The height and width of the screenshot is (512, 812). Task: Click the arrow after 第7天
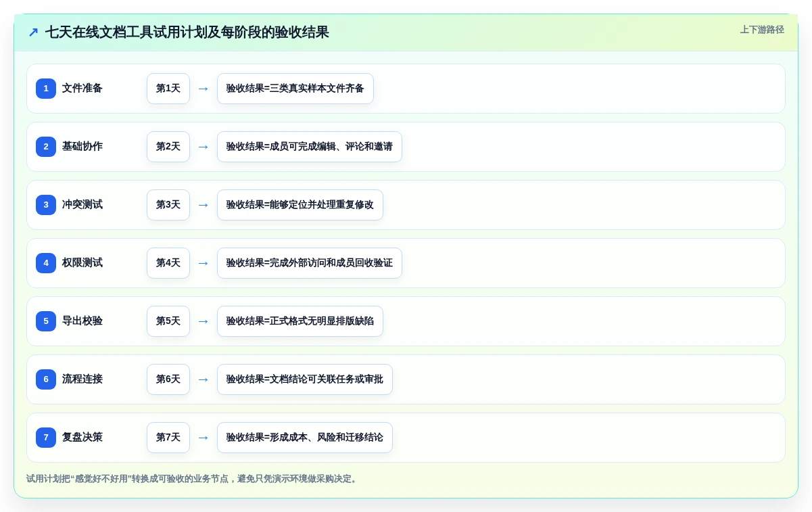coord(204,438)
